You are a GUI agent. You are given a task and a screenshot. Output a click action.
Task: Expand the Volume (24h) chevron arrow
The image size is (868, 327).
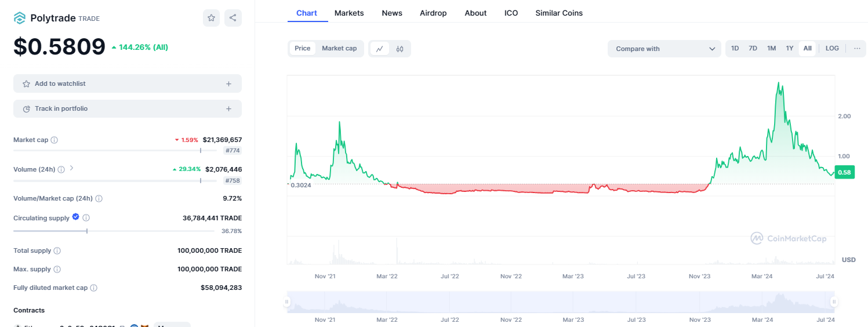coord(71,169)
